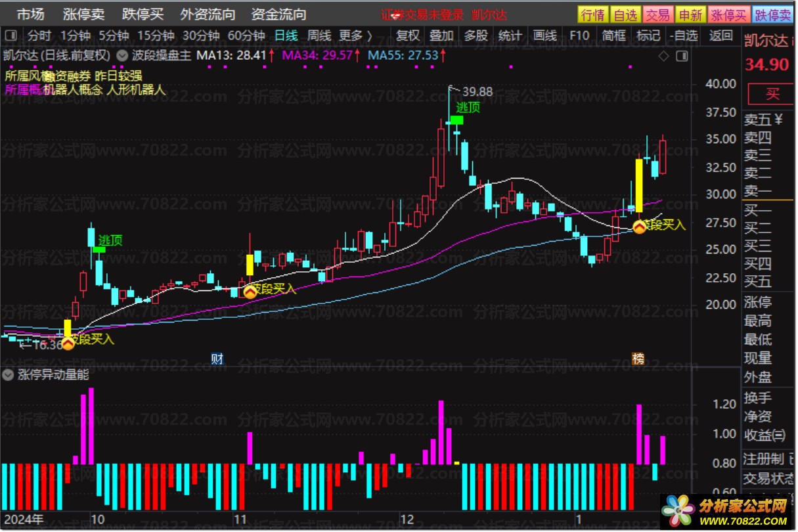The width and height of the screenshot is (798, 532).
Task: Toggle the 简框 simple frame
Action: click(x=613, y=35)
